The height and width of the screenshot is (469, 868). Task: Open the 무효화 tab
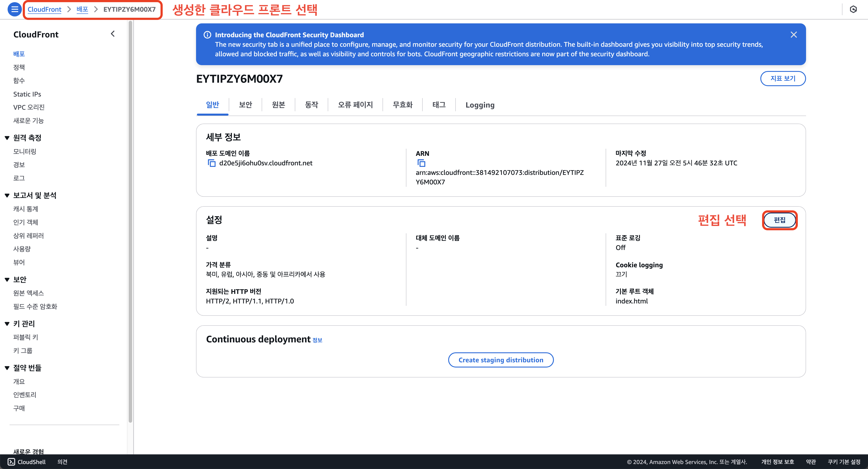[403, 105]
